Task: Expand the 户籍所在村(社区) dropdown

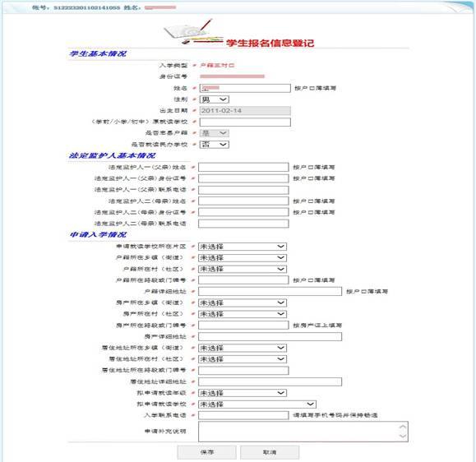Action: 243,269
